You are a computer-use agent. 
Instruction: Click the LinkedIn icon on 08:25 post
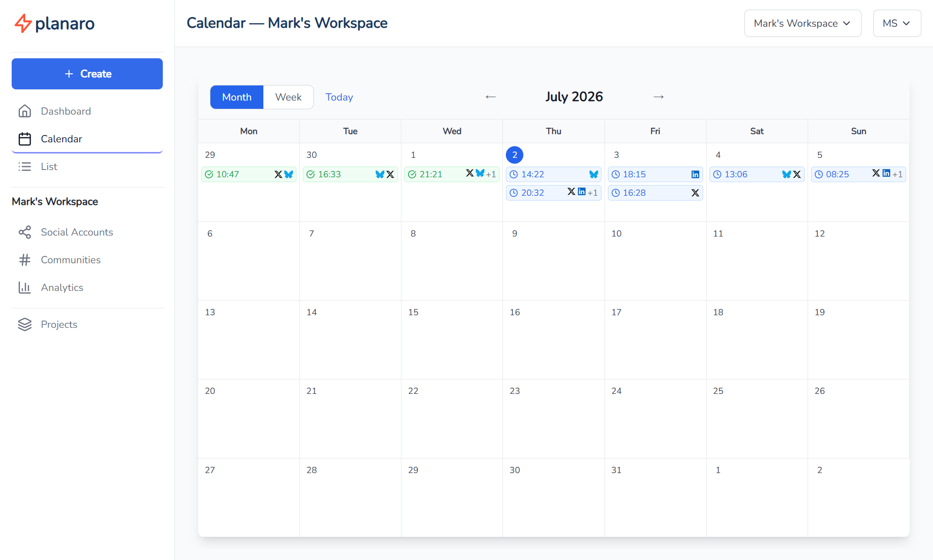pos(886,173)
